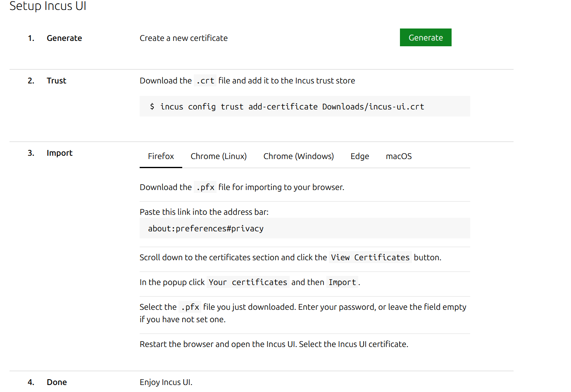Select the Firefox tab
The height and width of the screenshot is (392, 571).
click(x=161, y=156)
